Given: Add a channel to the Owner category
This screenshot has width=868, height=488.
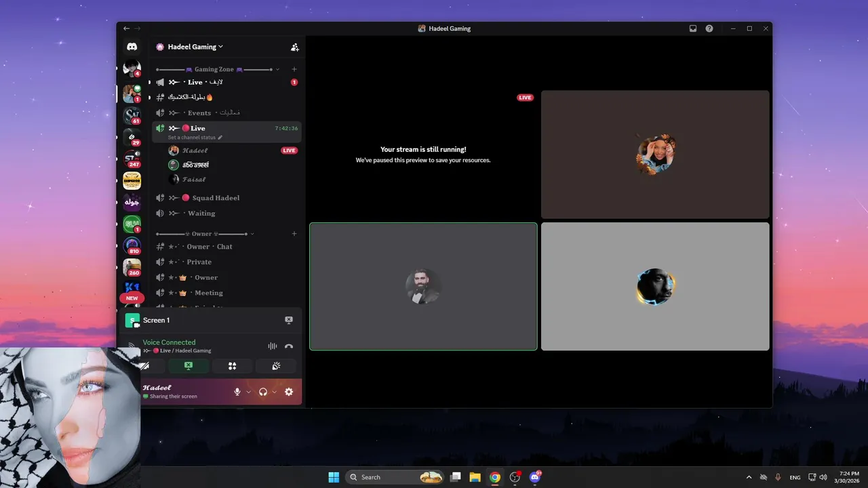Looking at the screenshot, I should [294, 234].
